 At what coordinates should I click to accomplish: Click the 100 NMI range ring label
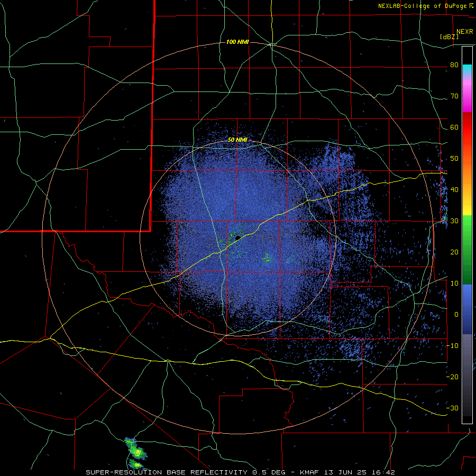237,42
